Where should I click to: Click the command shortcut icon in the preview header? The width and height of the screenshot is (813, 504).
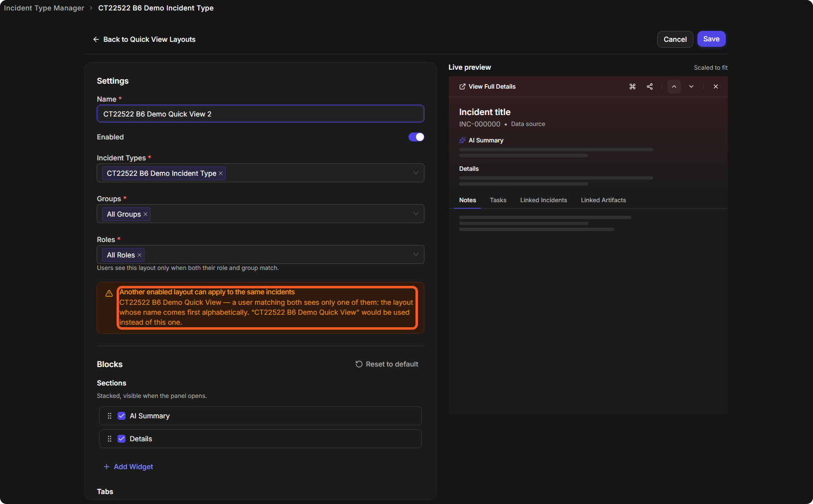[632, 87]
